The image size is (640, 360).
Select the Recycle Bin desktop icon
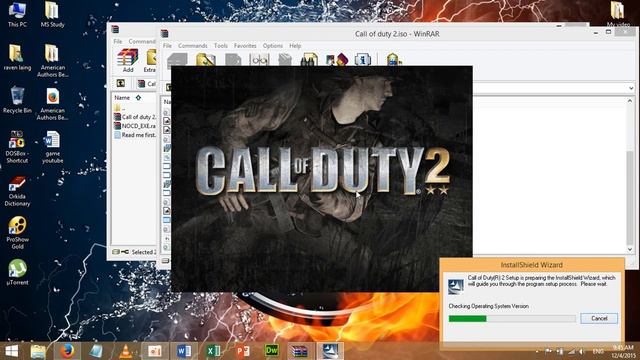click(17, 100)
